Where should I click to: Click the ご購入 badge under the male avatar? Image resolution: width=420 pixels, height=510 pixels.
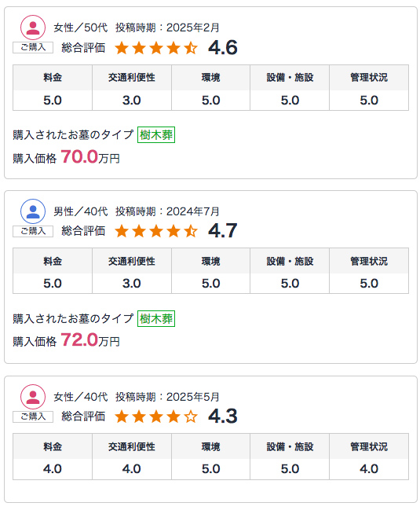[x=33, y=231]
